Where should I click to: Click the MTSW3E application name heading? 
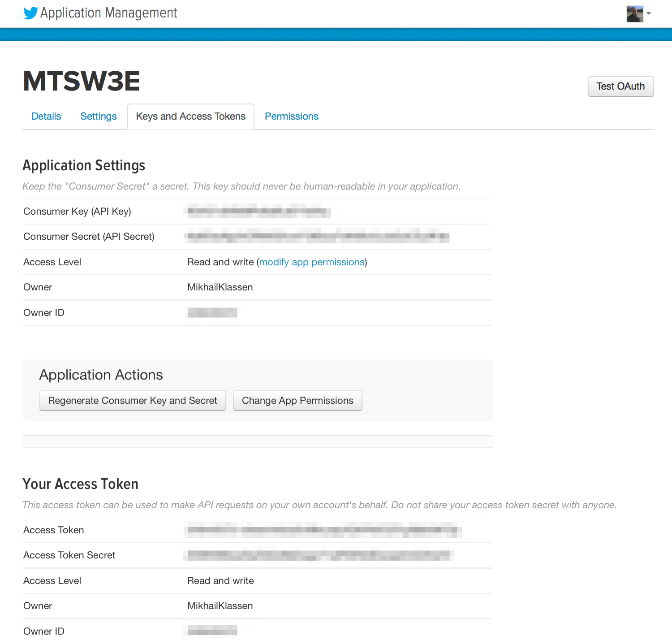pos(82,81)
